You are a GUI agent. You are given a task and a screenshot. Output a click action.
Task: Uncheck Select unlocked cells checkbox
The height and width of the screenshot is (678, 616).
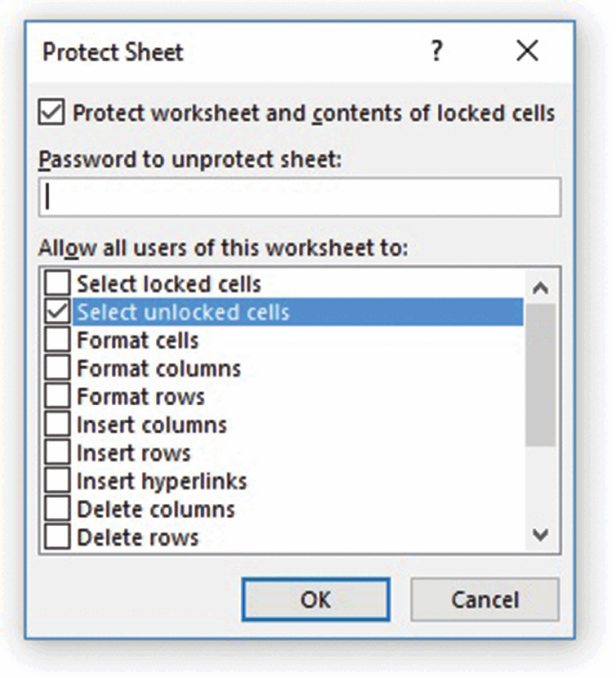[57, 312]
